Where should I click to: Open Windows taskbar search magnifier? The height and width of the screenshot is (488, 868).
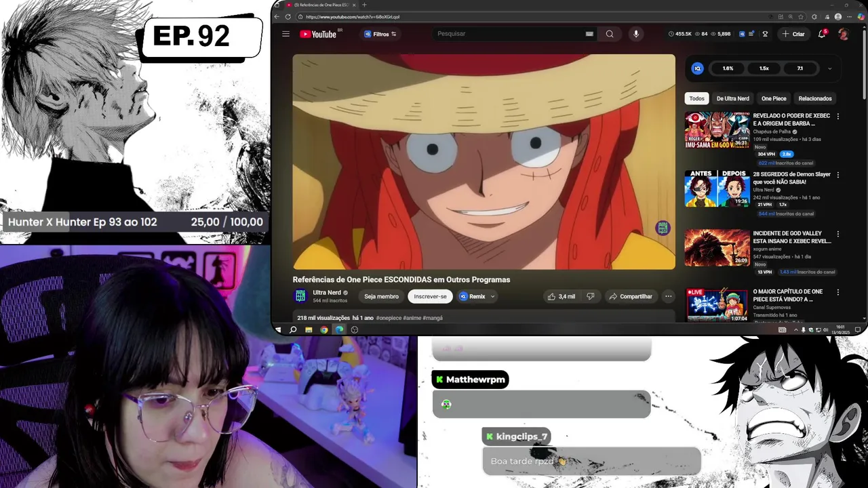[x=293, y=329]
